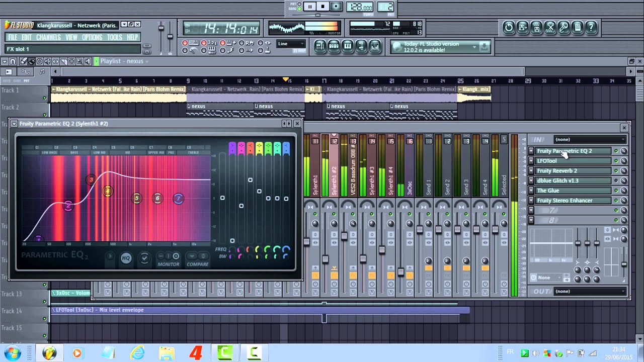Image resolution: width=644 pixels, height=362 pixels.
Task: Toggle the playlist magnet snap icon
Action: [x=13, y=61]
